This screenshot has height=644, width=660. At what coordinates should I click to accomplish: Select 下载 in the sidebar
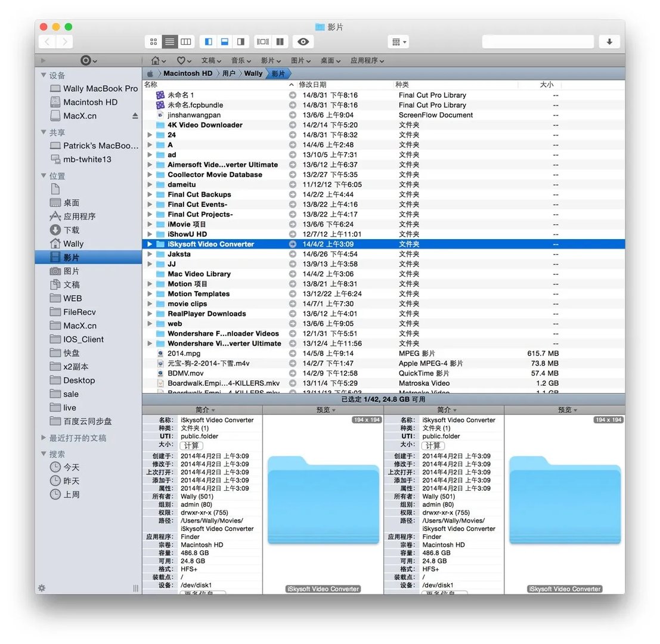(72, 230)
